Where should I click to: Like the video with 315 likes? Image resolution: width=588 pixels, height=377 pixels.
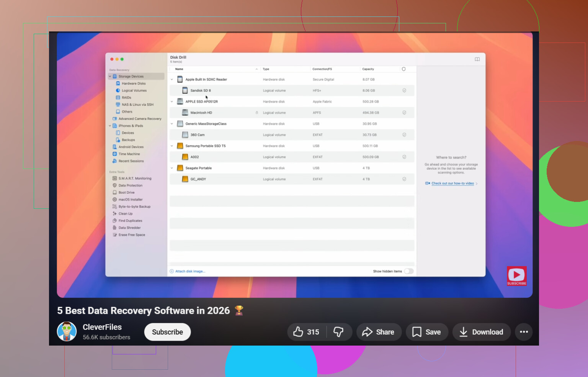click(x=306, y=332)
